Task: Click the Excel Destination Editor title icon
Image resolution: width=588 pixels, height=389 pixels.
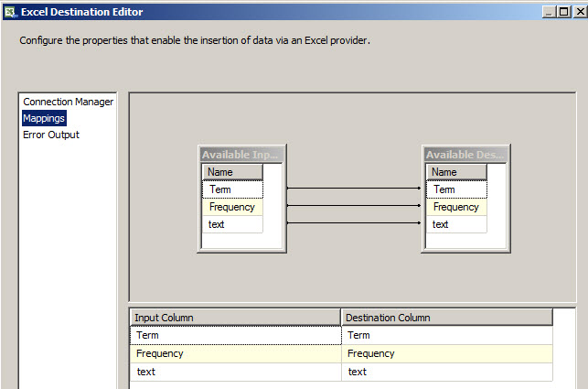Action: pyautogui.click(x=9, y=11)
